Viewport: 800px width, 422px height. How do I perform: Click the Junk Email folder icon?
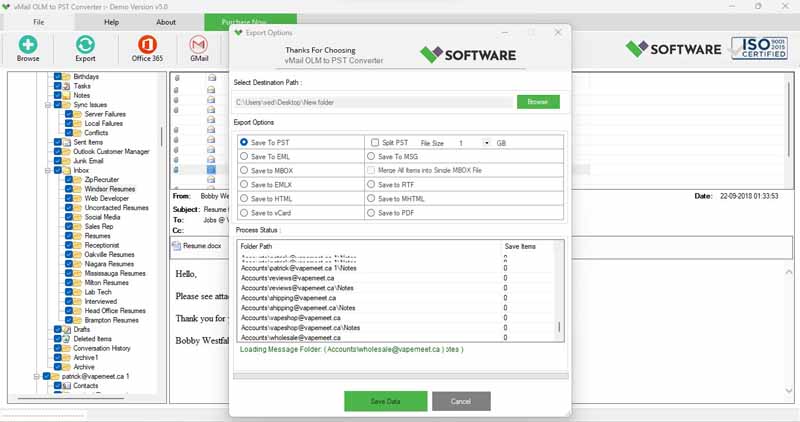pos(67,161)
